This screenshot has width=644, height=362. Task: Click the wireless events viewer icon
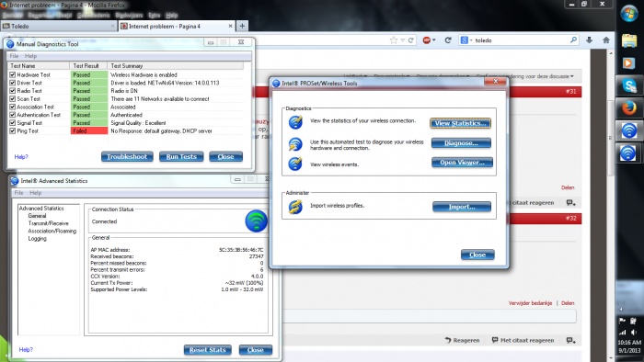coord(295,164)
